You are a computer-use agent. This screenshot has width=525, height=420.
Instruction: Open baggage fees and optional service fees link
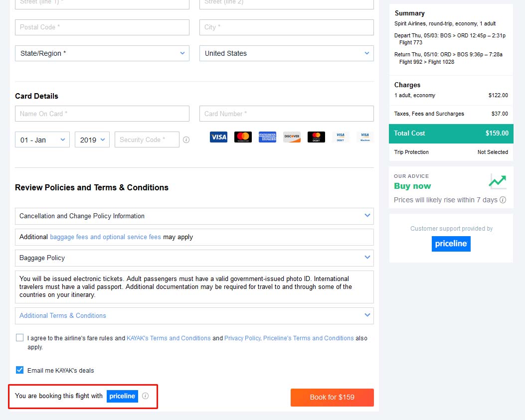click(106, 237)
